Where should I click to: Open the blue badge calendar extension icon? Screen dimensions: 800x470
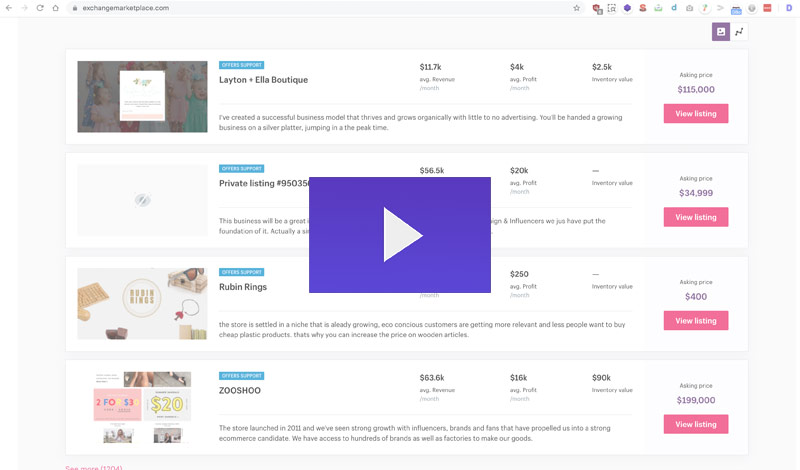pyautogui.click(x=736, y=9)
